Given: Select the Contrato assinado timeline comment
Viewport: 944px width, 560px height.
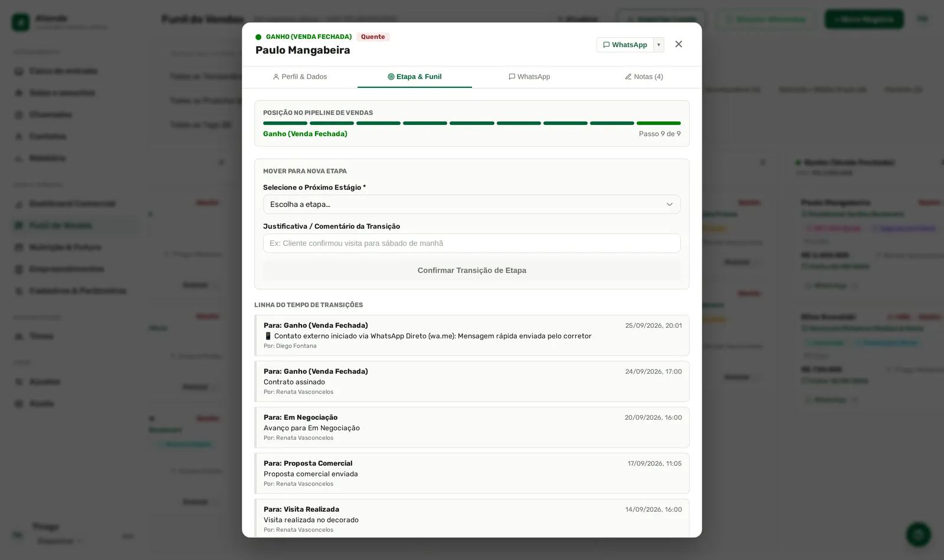Looking at the screenshot, I should point(294,382).
